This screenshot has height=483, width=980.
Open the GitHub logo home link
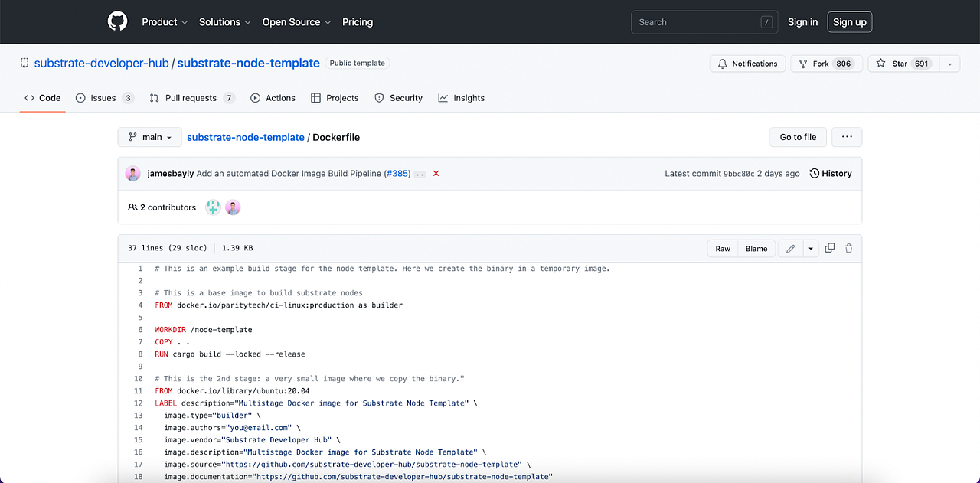click(117, 22)
